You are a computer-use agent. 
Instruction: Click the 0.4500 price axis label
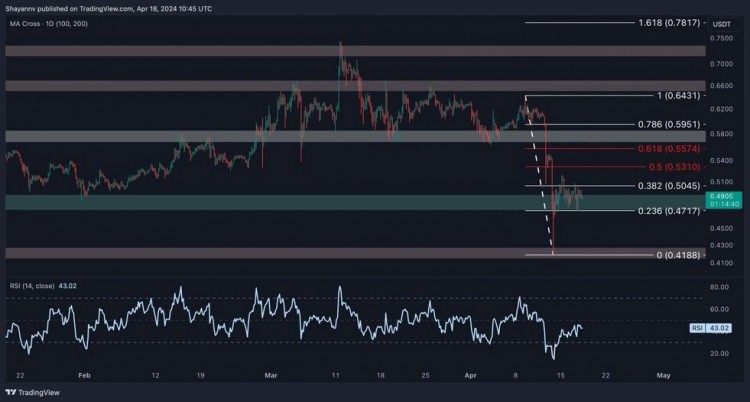coord(719,228)
